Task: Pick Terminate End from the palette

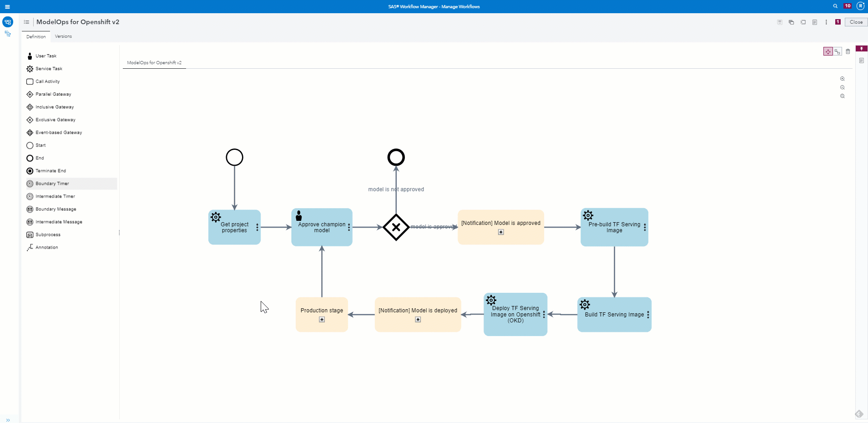Action: [x=71, y=171]
